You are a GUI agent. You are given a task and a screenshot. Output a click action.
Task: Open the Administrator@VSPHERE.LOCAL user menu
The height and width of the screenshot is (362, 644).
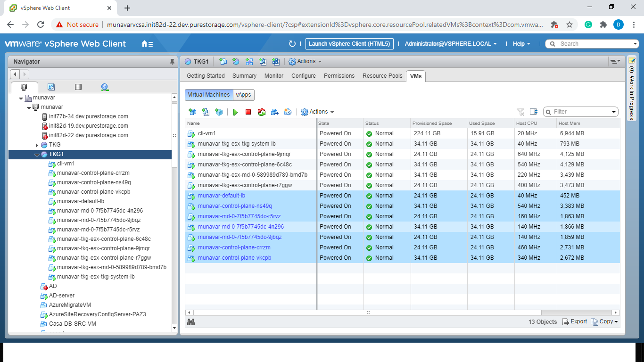pos(451,44)
